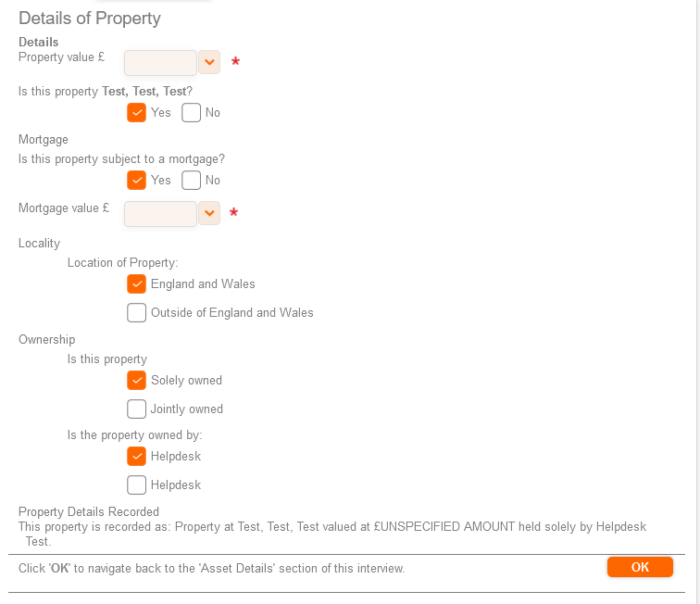Tick Yes for property Test, Test, Test
700x604 pixels.
(137, 113)
